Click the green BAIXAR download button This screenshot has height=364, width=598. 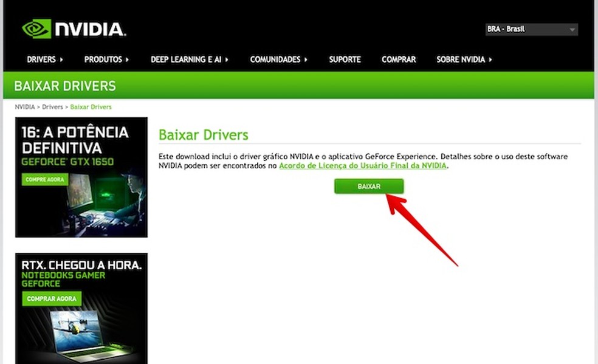tap(369, 187)
